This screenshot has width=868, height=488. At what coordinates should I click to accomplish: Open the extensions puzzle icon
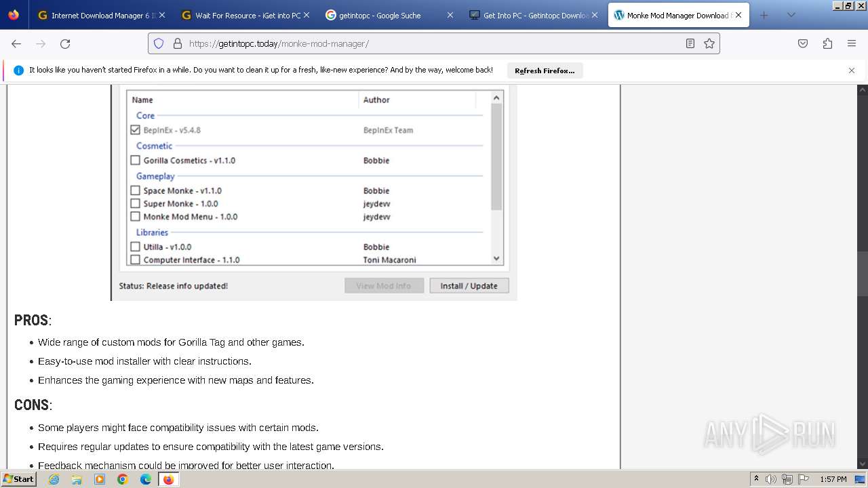click(827, 43)
